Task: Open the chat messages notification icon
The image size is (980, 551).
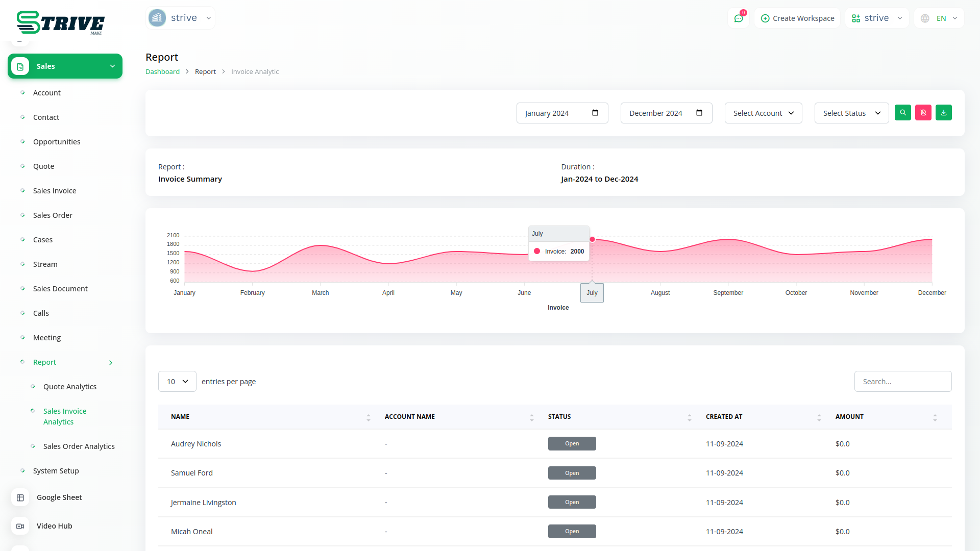Action: (738, 18)
